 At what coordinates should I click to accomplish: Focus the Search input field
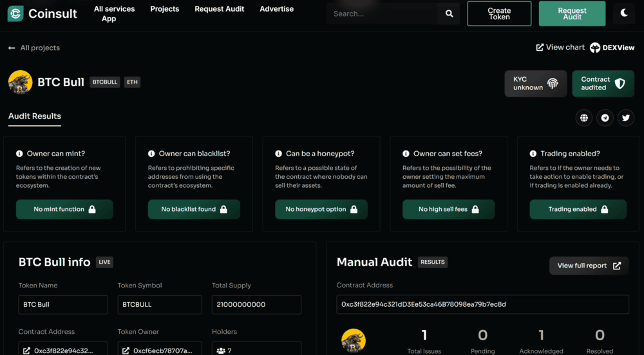382,14
